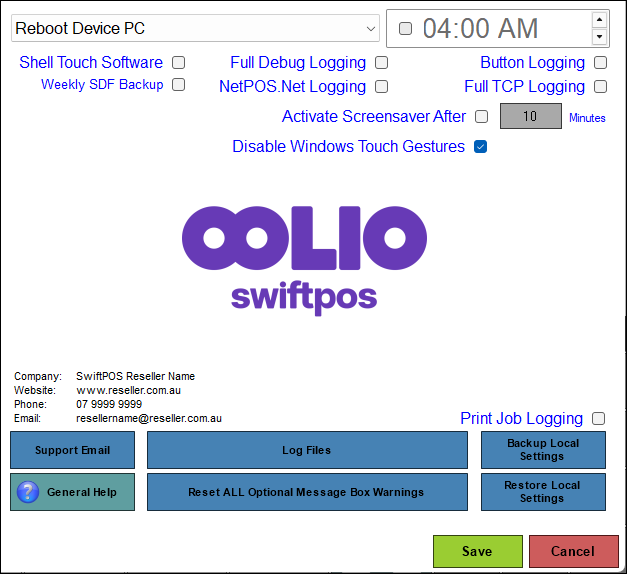Click the website www.reseller.com.au text
Image resolution: width=627 pixels, height=574 pixels.
tap(128, 390)
